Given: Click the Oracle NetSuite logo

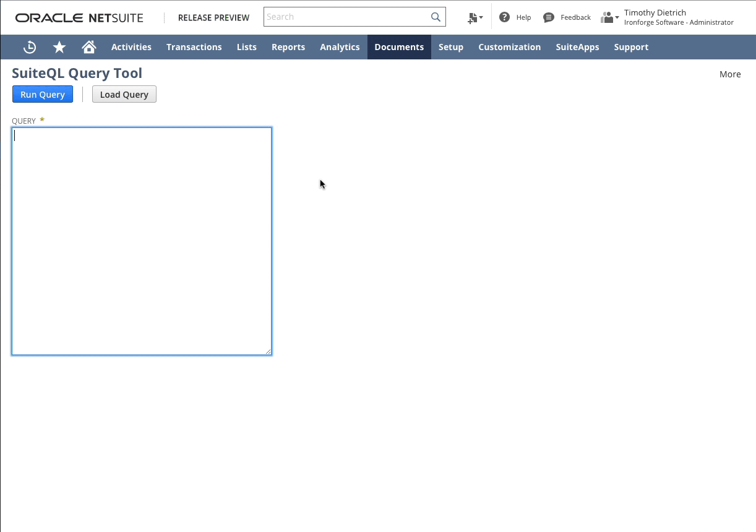Looking at the screenshot, I should (x=79, y=17).
